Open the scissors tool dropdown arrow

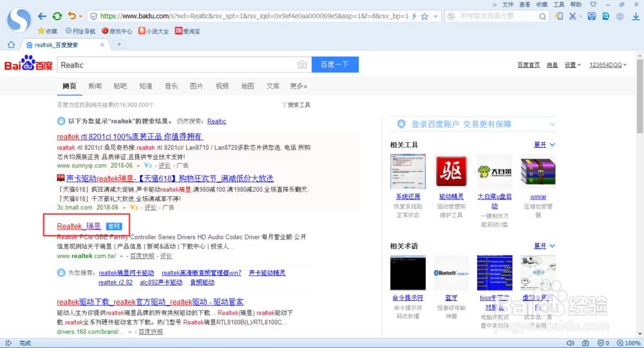580,17
